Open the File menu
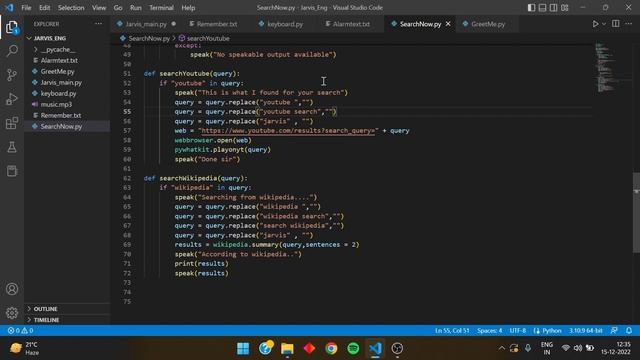The height and width of the screenshot is (360, 640). (26, 8)
